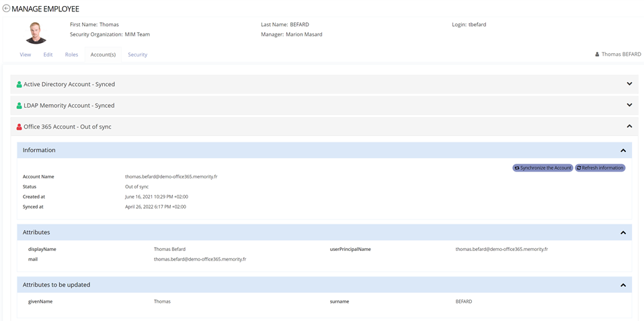Collapse the Attributes to be updated panel
Image resolution: width=644 pixels, height=321 pixels.
(623, 285)
